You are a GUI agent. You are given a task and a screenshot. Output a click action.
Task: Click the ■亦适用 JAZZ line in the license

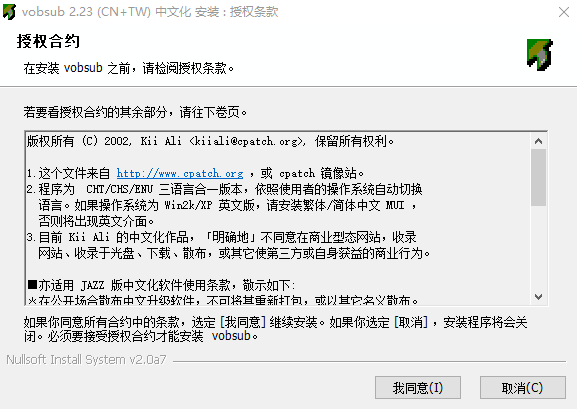tap(161, 285)
